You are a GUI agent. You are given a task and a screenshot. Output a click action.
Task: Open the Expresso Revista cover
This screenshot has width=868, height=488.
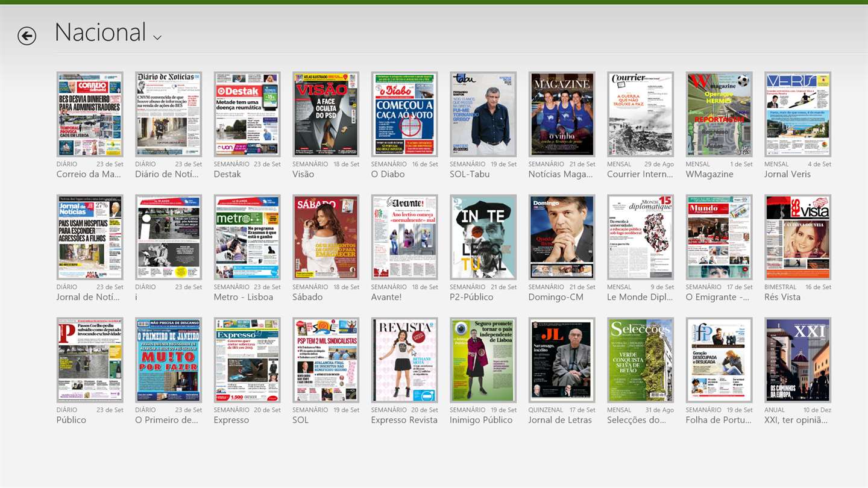404,360
